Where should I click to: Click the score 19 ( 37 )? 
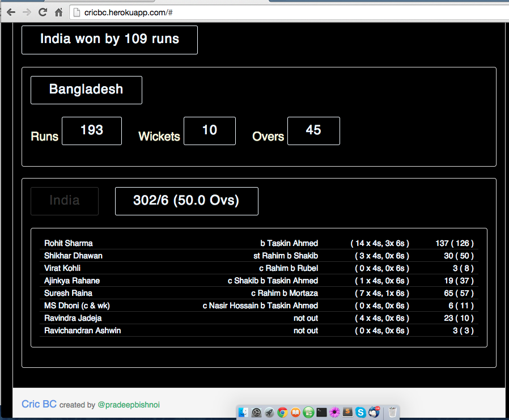459,281
